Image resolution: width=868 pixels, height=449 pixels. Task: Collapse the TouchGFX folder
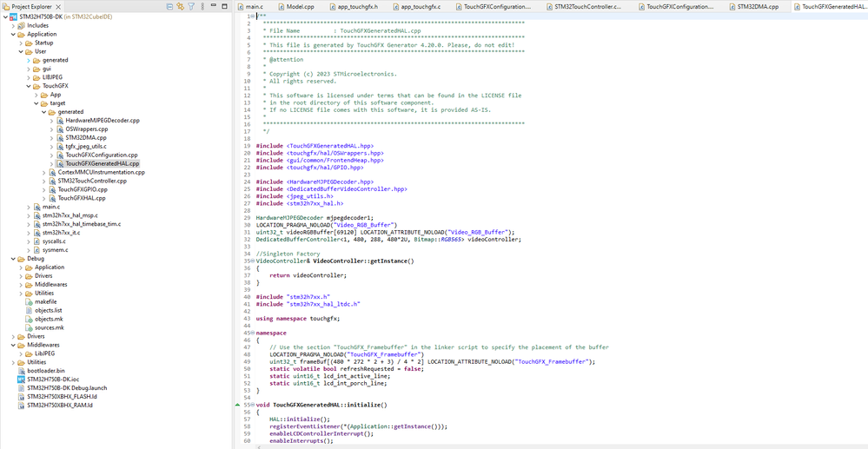[x=28, y=86]
